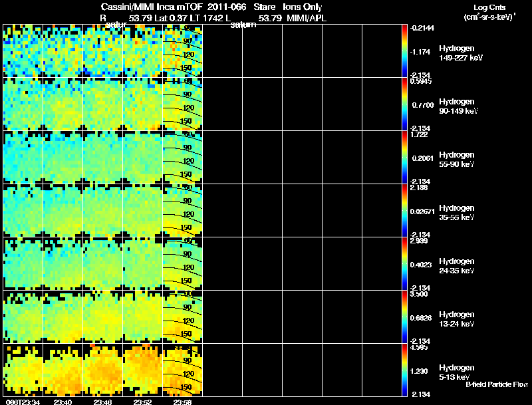Click the 23:58 time axis label
Viewport: 532px width, 405px height.
182,402
